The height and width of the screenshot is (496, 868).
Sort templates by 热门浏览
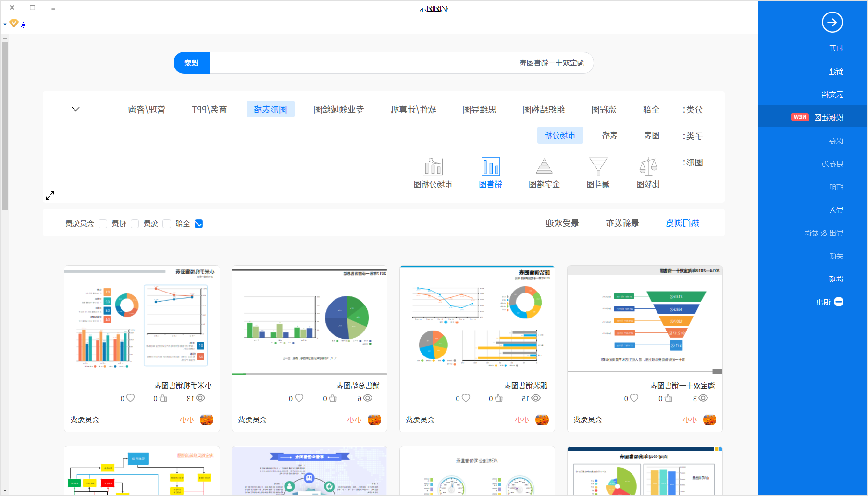click(x=682, y=223)
